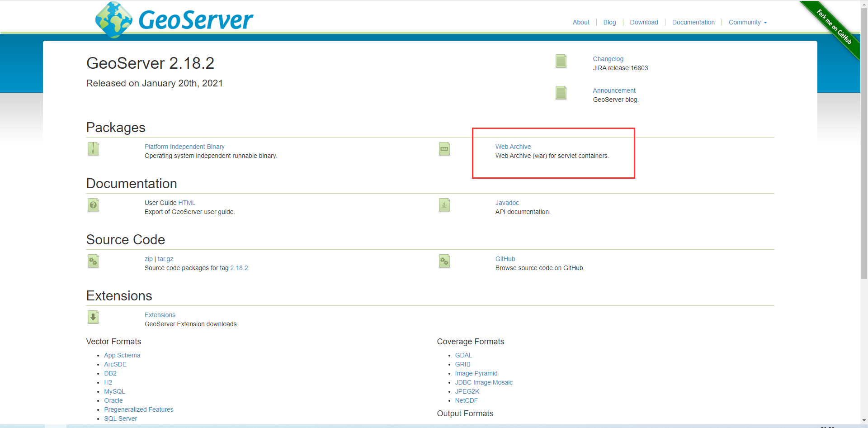Select the ArcSDE vector format

[115, 364]
